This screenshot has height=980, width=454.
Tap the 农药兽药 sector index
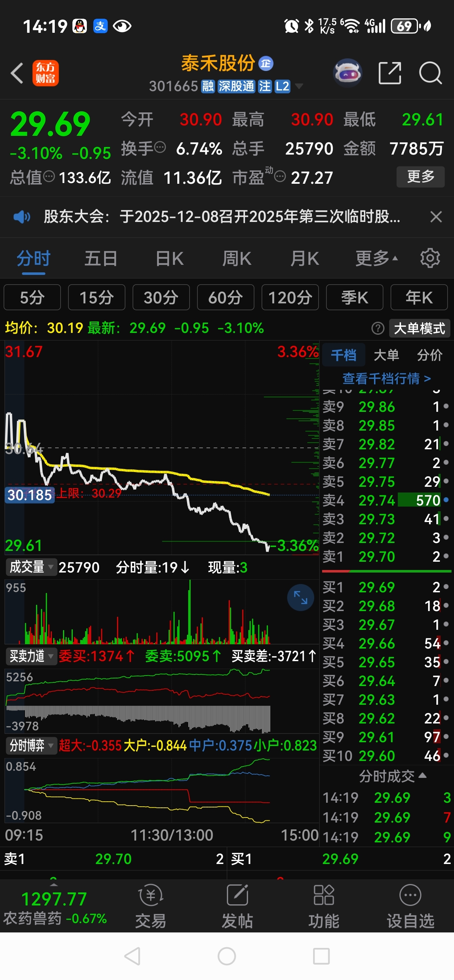click(x=54, y=907)
